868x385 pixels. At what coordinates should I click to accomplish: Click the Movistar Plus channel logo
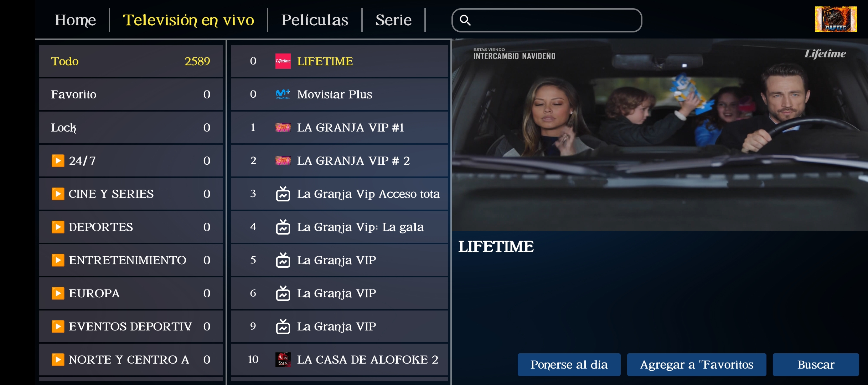pyautogui.click(x=283, y=94)
